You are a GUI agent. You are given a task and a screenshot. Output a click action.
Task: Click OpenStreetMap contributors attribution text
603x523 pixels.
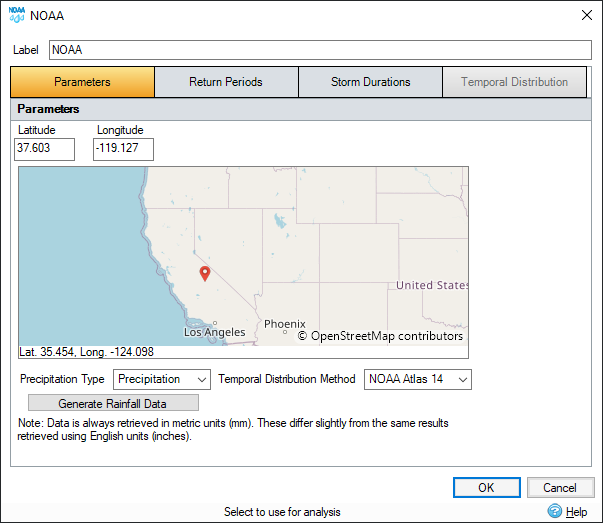pos(380,336)
